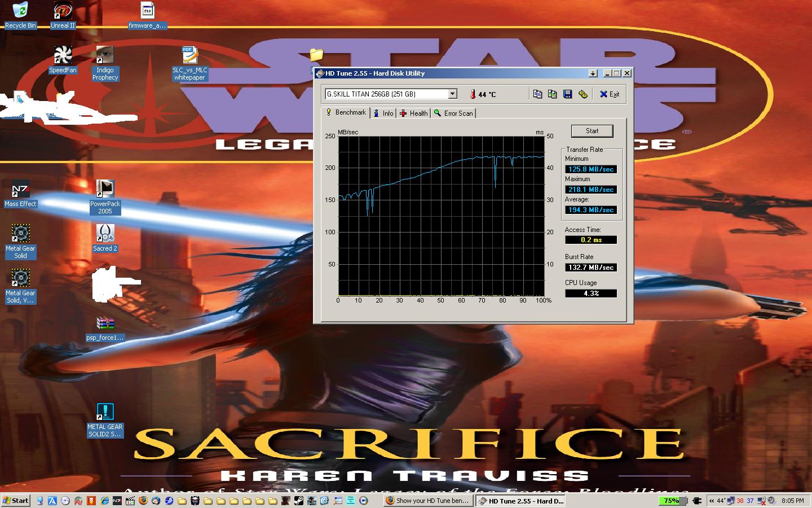This screenshot has height=508, width=812.
Task: Click the disc icon in Quick Launch
Action: [65, 501]
